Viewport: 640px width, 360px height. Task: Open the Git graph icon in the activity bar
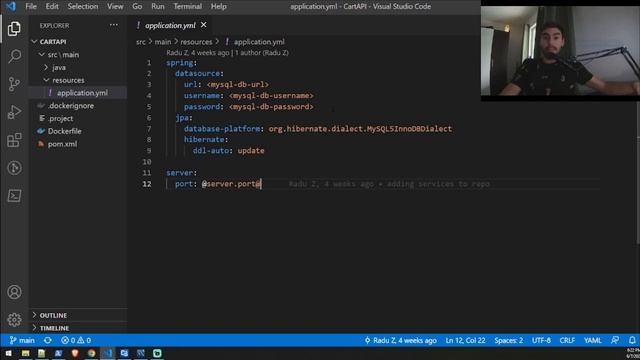tap(14, 168)
